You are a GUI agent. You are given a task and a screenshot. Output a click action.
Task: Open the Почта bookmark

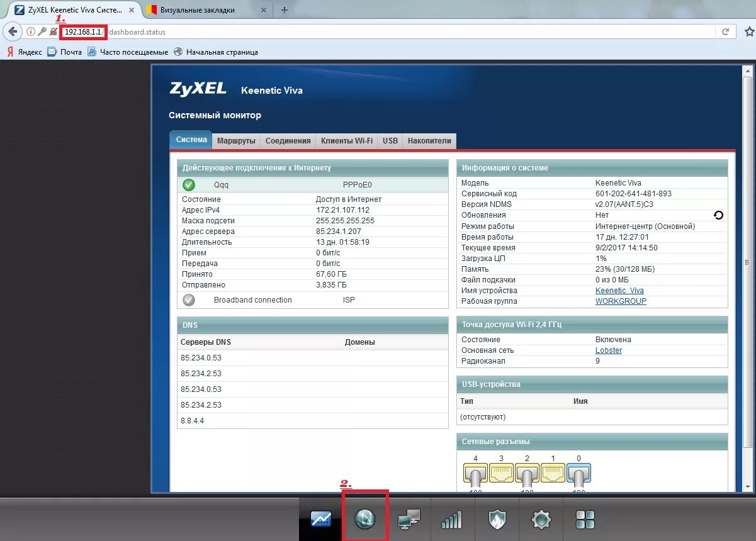(65, 52)
